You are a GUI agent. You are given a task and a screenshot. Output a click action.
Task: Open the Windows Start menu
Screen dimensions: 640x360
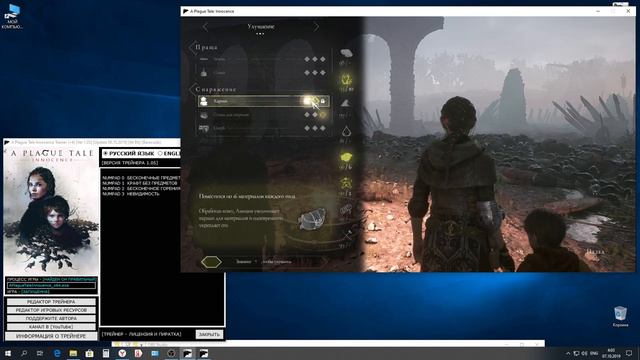[x=7, y=353]
